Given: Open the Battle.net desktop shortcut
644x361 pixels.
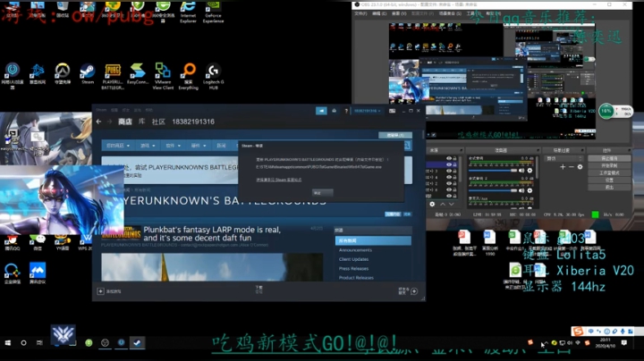Looking at the screenshot, I should click(x=38, y=74).
